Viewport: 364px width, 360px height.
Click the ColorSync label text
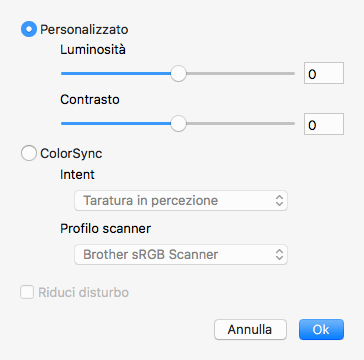(x=71, y=154)
